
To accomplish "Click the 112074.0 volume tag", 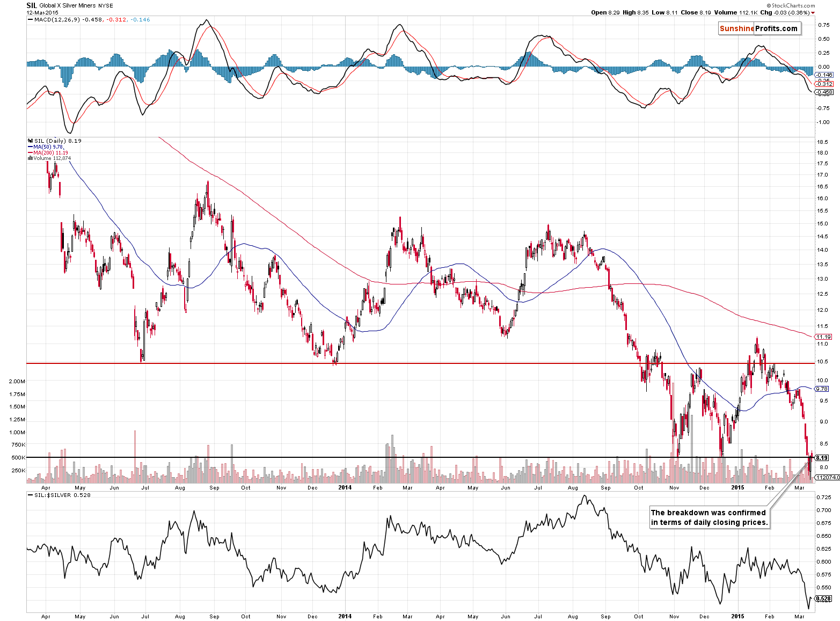I will click(827, 477).
